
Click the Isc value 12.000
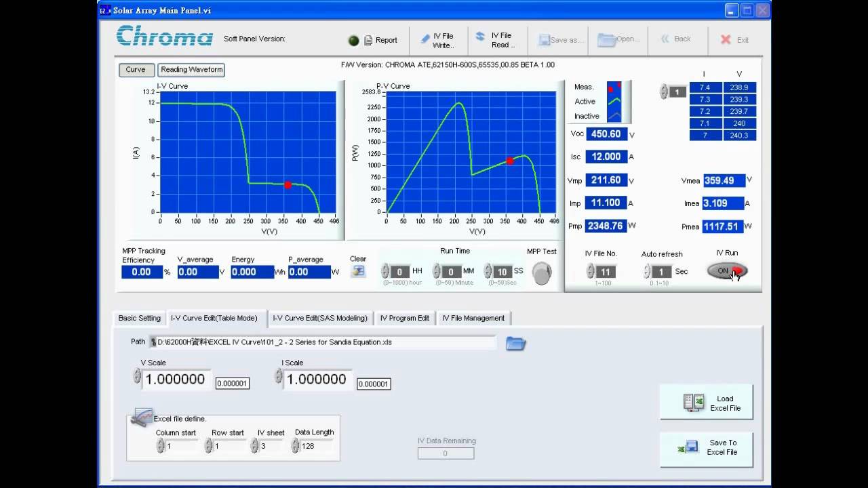click(606, 157)
